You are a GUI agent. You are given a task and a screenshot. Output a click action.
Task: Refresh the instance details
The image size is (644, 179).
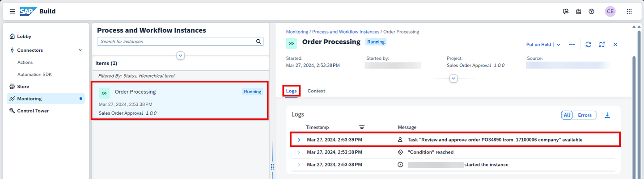589,45
